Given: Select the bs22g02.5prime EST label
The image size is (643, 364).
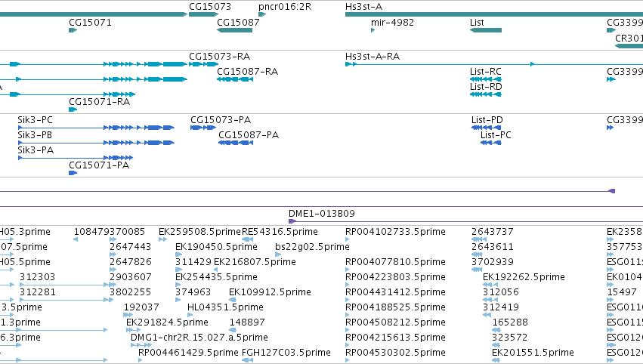Looking at the screenshot, I should [312, 247].
